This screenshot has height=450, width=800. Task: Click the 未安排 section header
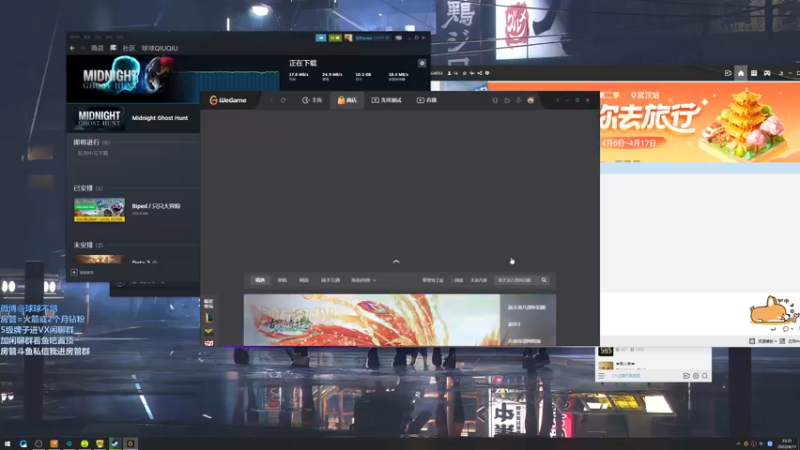click(x=88, y=245)
